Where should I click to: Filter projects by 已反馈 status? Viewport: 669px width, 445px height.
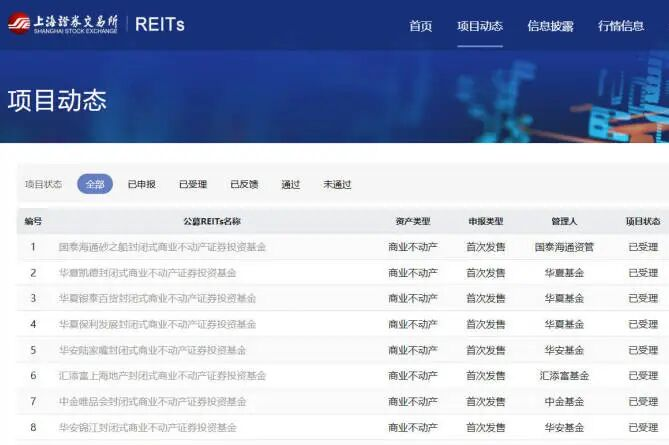coord(244,184)
